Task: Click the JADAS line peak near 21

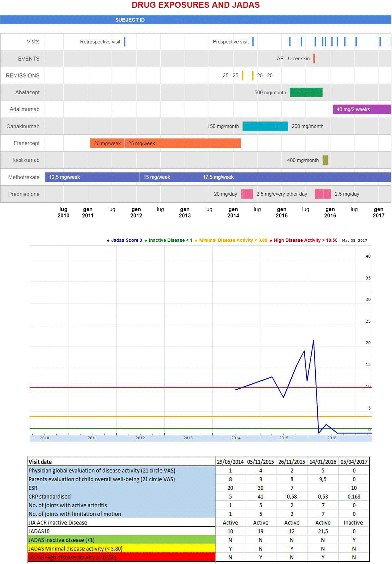Action: coord(313,341)
